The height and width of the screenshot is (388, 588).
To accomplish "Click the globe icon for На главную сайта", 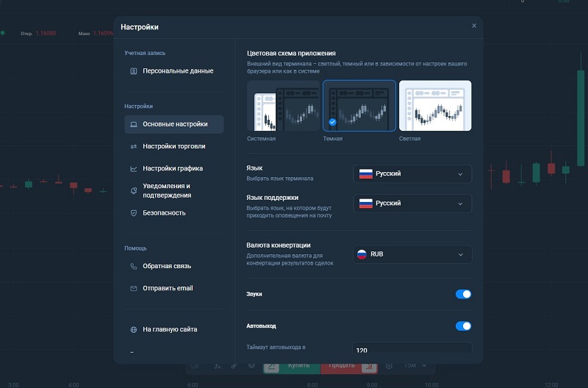I will tap(134, 330).
